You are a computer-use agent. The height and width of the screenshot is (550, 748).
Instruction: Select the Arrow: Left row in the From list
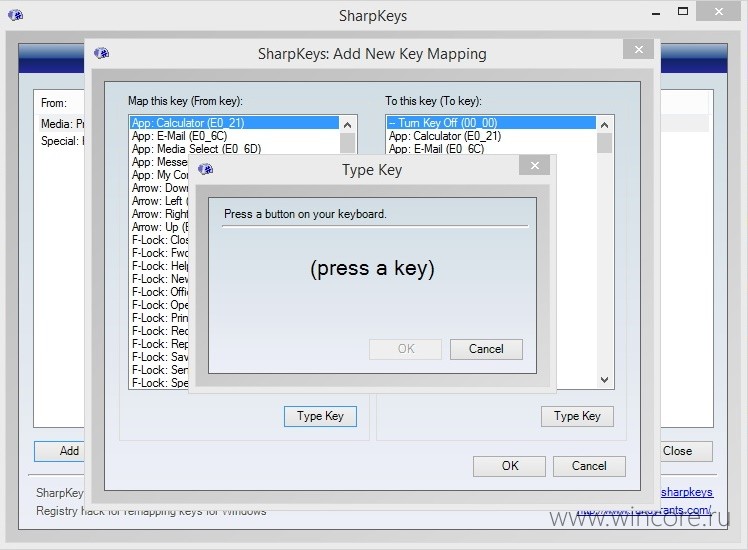159,201
